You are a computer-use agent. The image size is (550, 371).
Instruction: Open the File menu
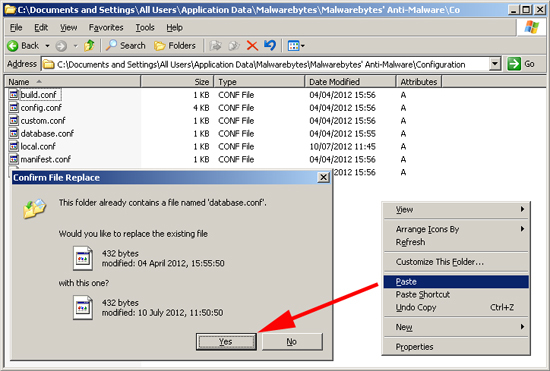pyautogui.click(x=16, y=27)
